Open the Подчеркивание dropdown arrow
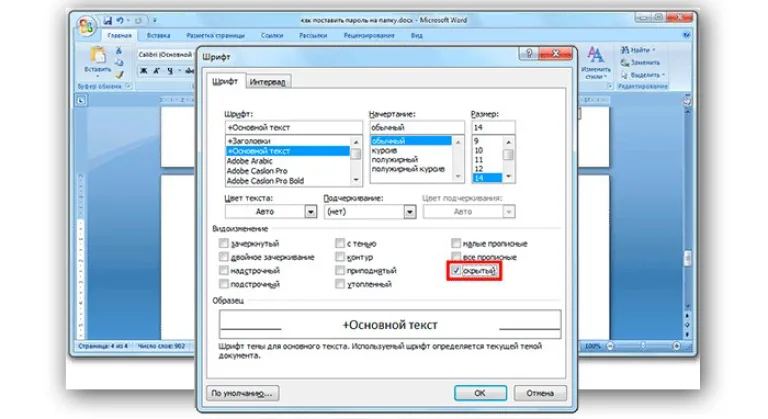The height and width of the screenshot is (419, 768). 409,212
